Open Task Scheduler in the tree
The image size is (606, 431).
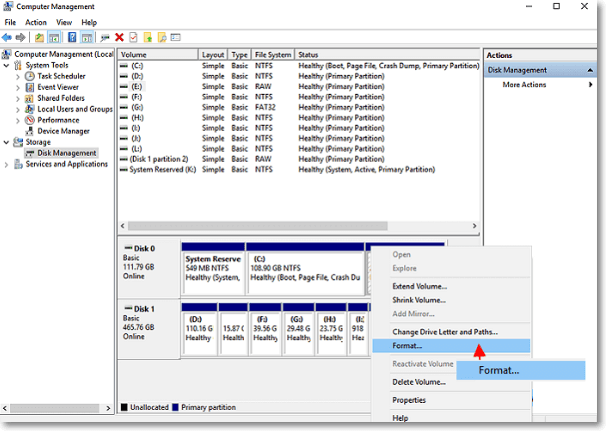[60, 76]
